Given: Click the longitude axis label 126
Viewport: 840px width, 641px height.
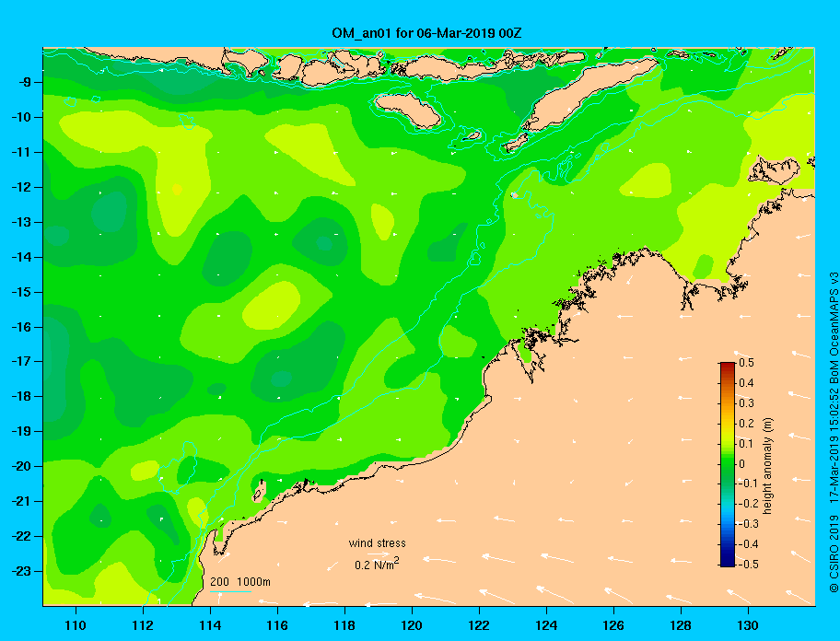Looking at the screenshot, I should click(x=613, y=625).
